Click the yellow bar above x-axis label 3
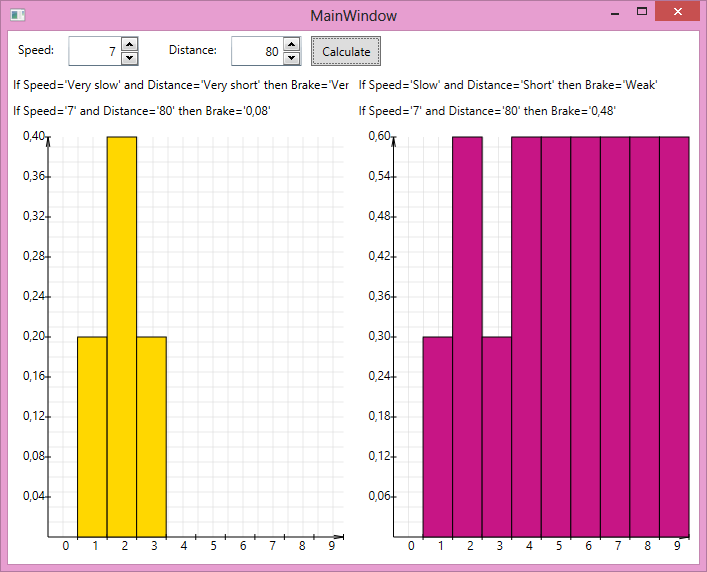The height and width of the screenshot is (572, 707). pos(151,436)
